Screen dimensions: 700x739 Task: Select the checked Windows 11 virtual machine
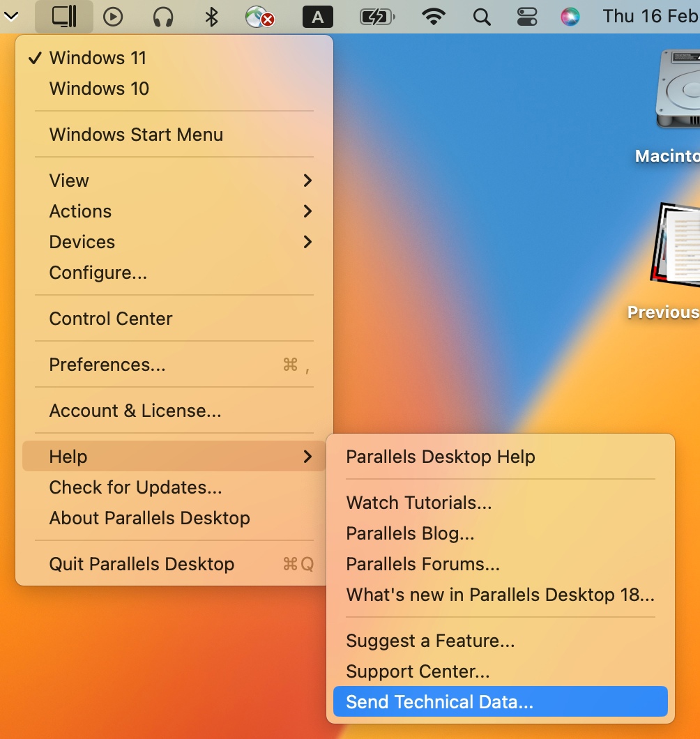98,58
